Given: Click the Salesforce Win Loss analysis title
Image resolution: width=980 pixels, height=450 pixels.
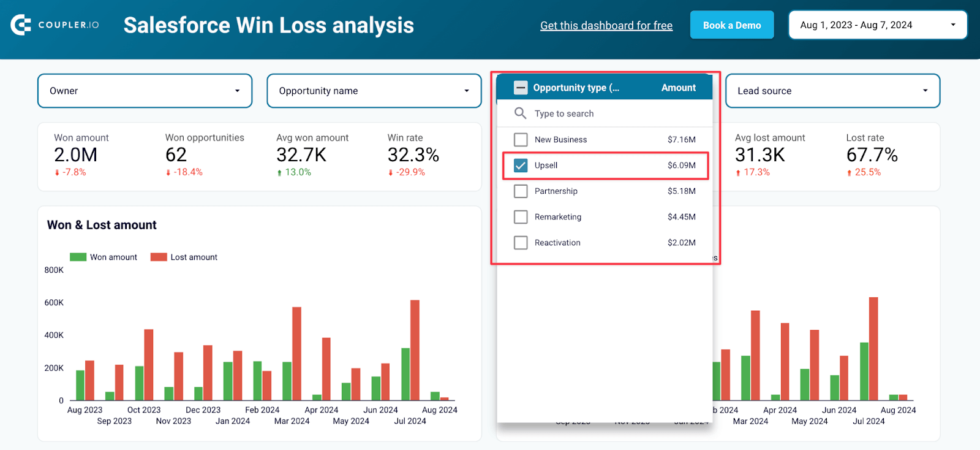Looking at the screenshot, I should click(x=269, y=25).
